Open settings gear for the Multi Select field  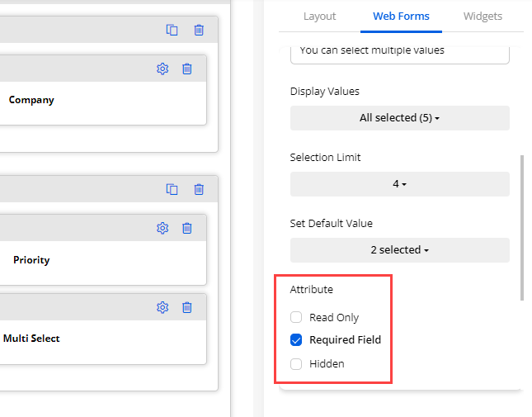pyautogui.click(x=162, y=307)
